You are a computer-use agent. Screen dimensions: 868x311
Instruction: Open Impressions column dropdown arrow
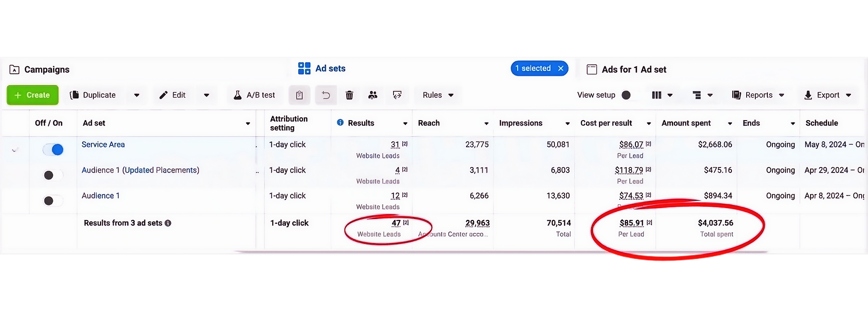(x=567, y=123)
